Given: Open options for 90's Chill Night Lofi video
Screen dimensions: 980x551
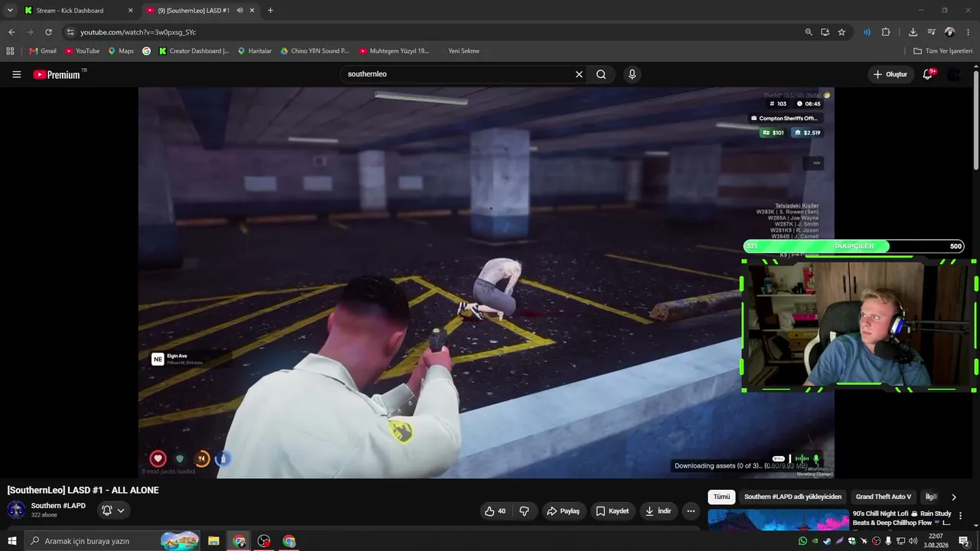Looking at the screenshot, I should point(960,516).
